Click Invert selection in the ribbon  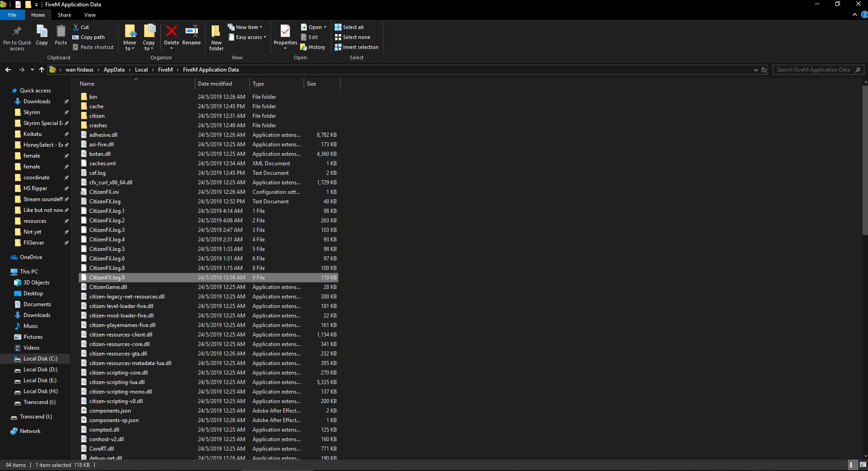coord(356,47)
